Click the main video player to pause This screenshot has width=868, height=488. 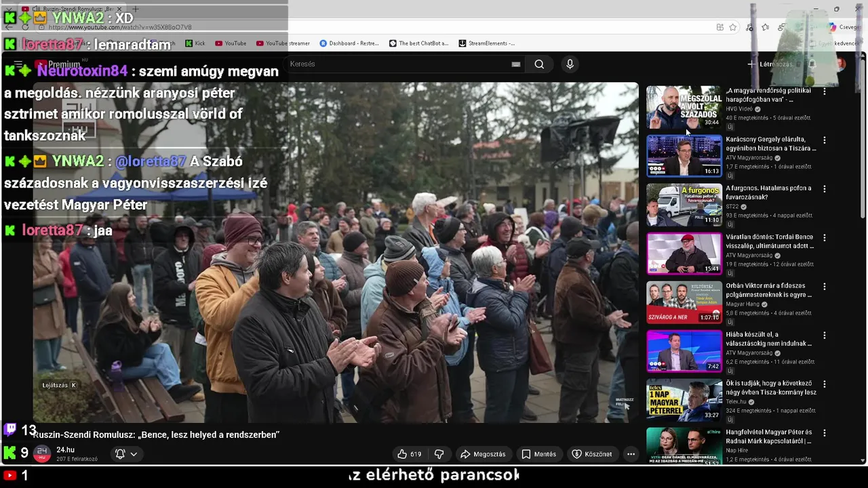point(336,252)
